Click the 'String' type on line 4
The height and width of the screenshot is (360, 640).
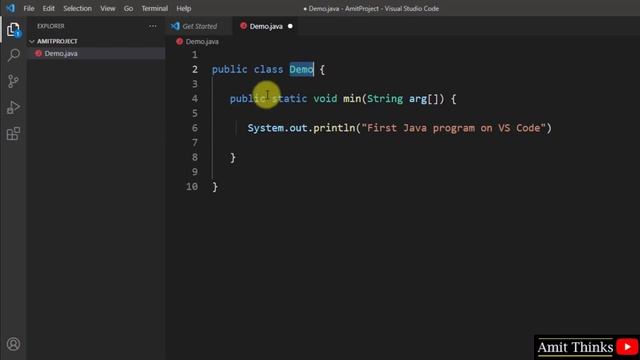click(x=385, y=99)
